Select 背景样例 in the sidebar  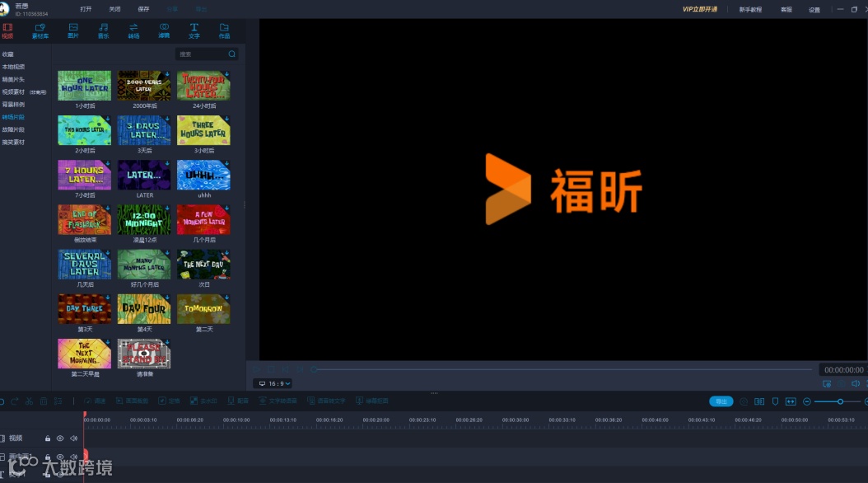(13, 104)
